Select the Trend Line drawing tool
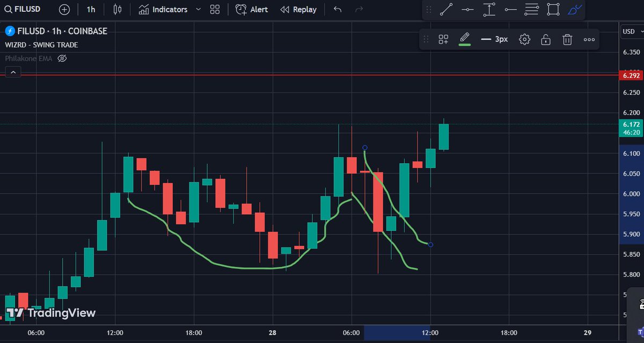The image size is (644, 343). pos(447,9)
